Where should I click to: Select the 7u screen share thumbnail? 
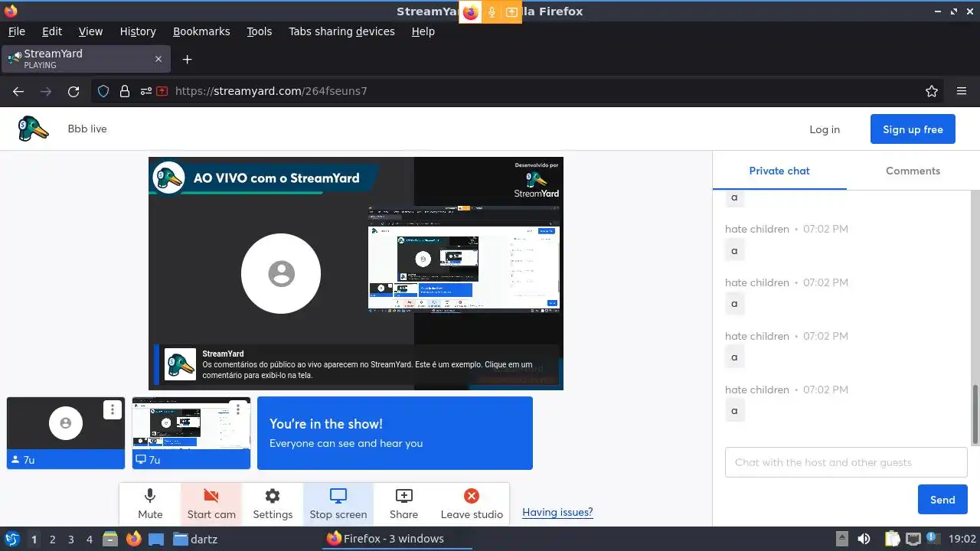(x=191, y=432)
